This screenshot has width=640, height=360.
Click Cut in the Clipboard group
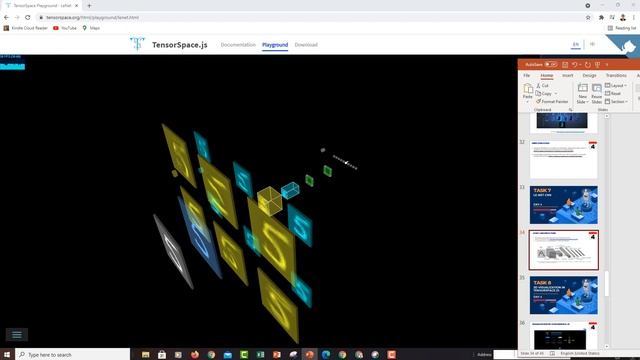[x=542, y=85]
